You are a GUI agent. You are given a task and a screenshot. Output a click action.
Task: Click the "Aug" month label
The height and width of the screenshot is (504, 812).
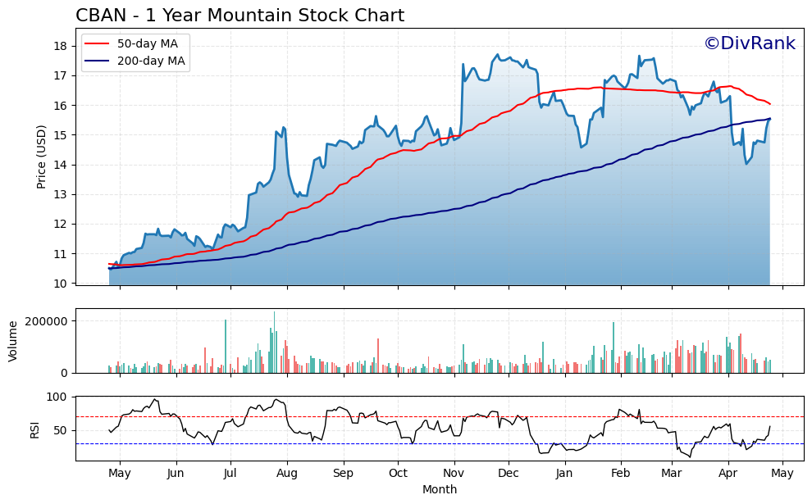(287, 474)
